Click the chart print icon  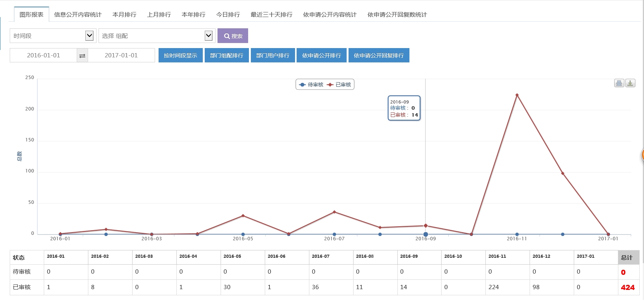tap(619, 83)
